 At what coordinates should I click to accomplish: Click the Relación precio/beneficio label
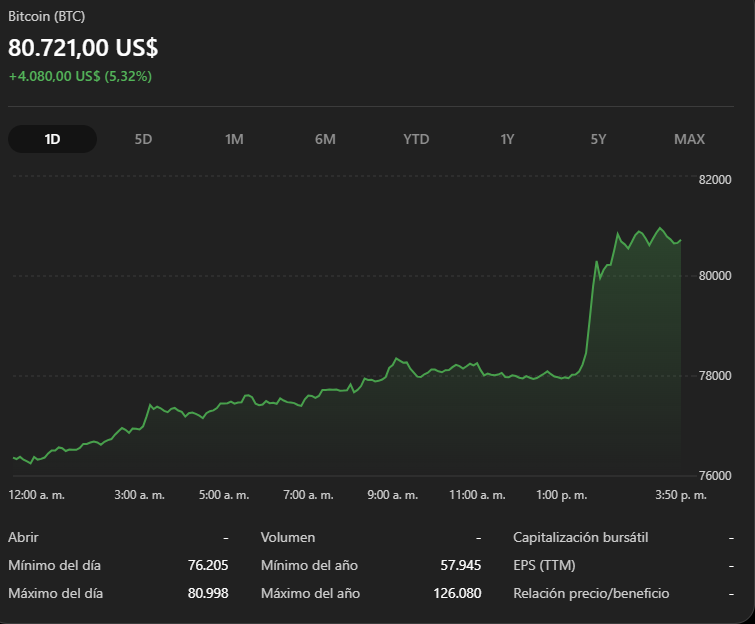pyautogui.click(x=591, y=593)
